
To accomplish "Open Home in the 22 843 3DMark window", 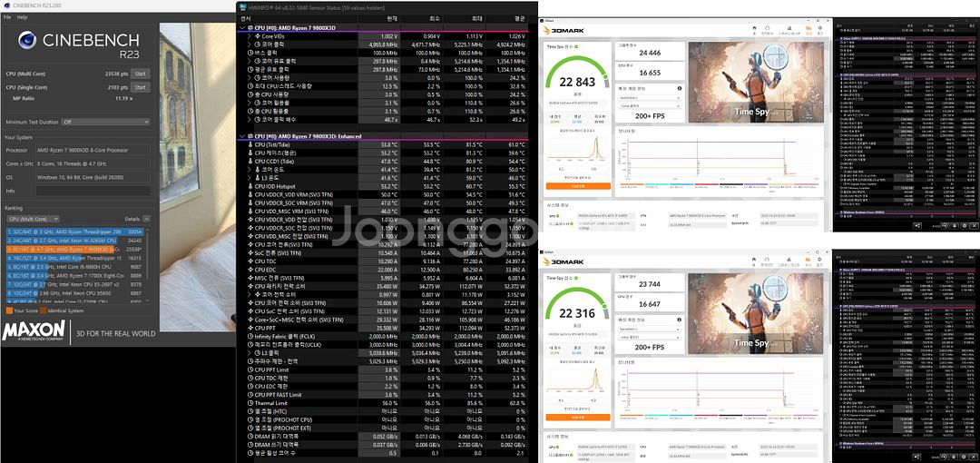I will click(755, 29).
